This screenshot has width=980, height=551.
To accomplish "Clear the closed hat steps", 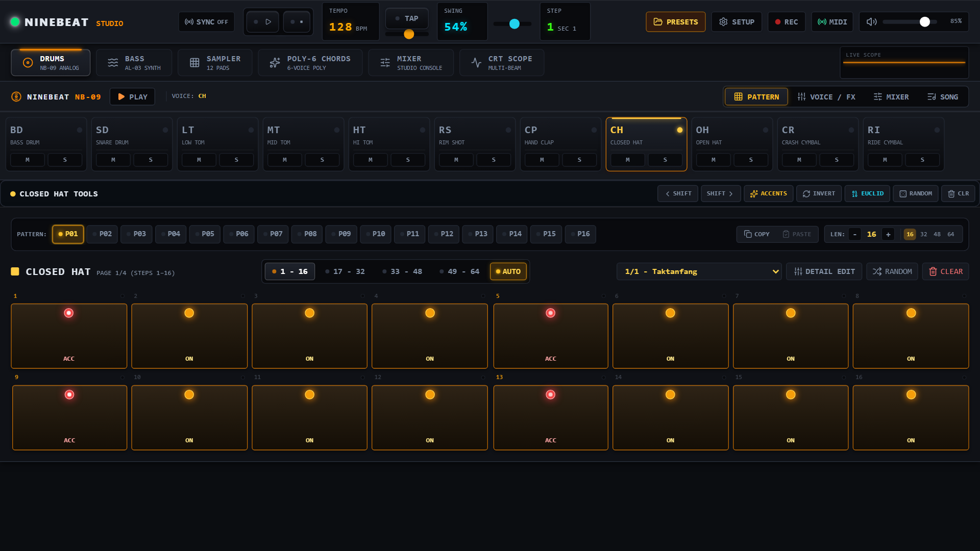I will [946, 272].
